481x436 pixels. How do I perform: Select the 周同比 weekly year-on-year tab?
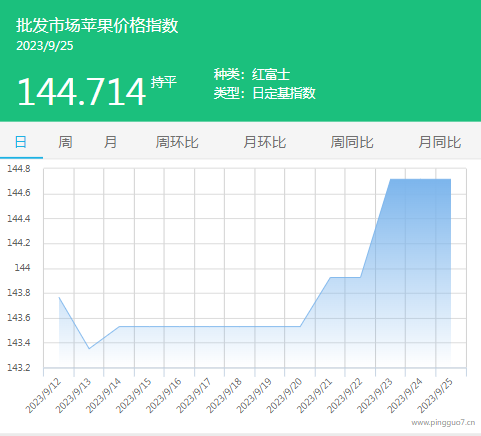tap(352, 142)
